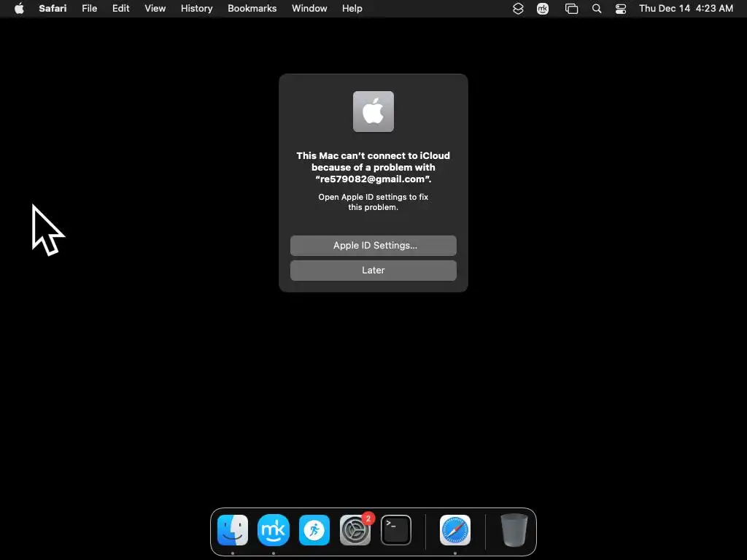
Task: Open System Settings with badge in Dock
Action: pyautogui.click(x=355, y=530)
